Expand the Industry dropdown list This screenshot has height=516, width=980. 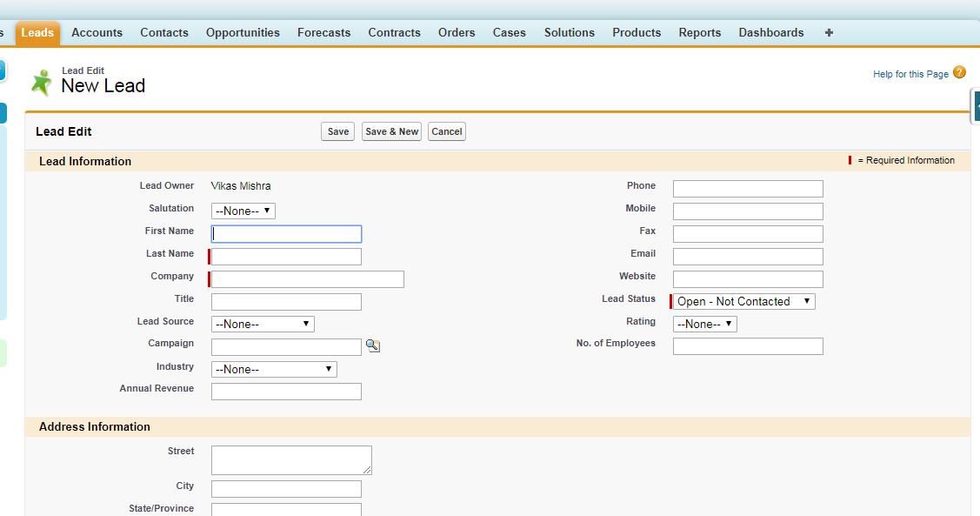point(274,370)
